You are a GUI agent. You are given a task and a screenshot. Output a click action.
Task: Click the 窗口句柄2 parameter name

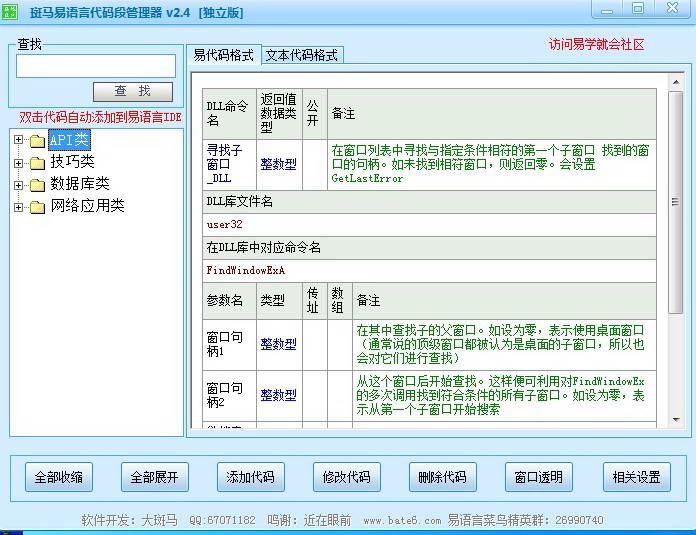[x=229, y=396]
